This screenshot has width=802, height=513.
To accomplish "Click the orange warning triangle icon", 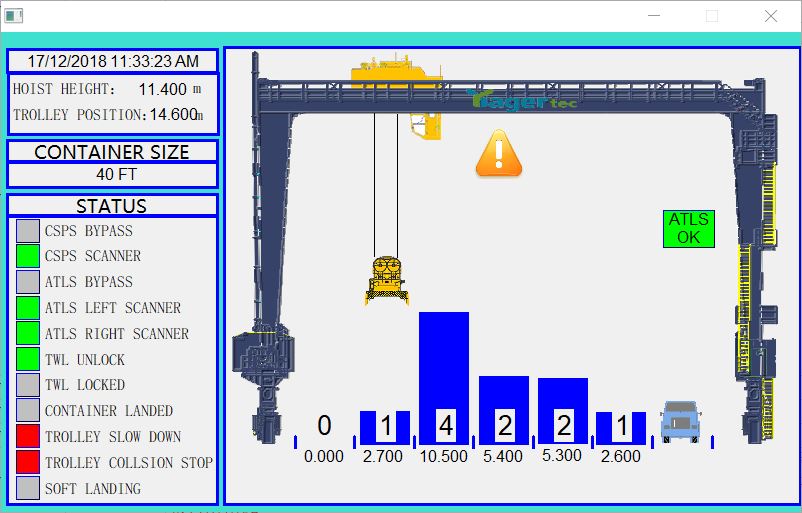I will tap(499, 154).
